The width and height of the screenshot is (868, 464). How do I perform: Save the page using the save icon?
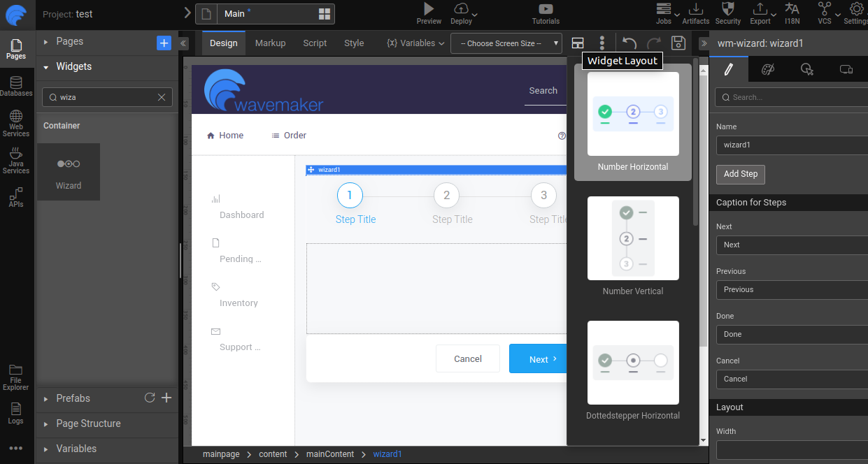click(x=677, y=43)
